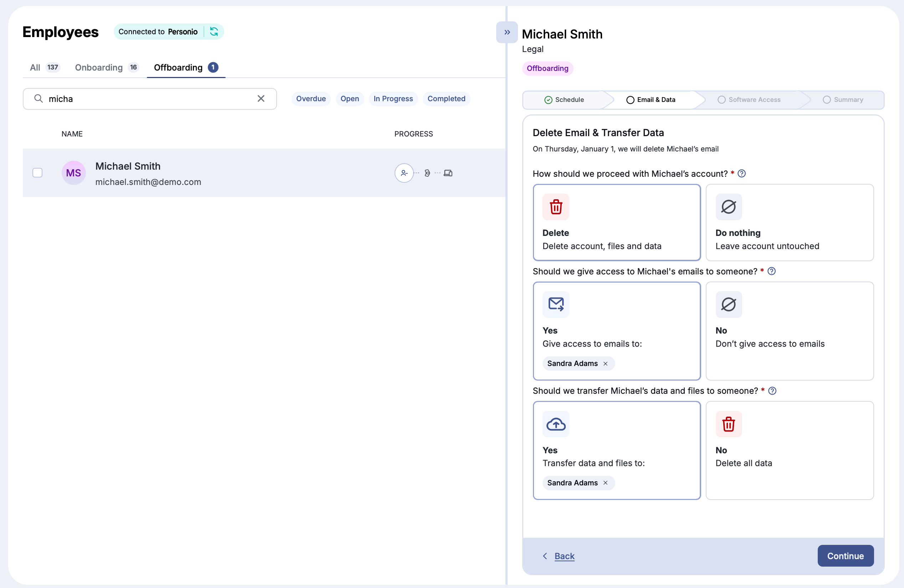Enable the Completed filter
Image resolution: width=904 pixels, height=588 pixels.
click(x=446, y=98)
